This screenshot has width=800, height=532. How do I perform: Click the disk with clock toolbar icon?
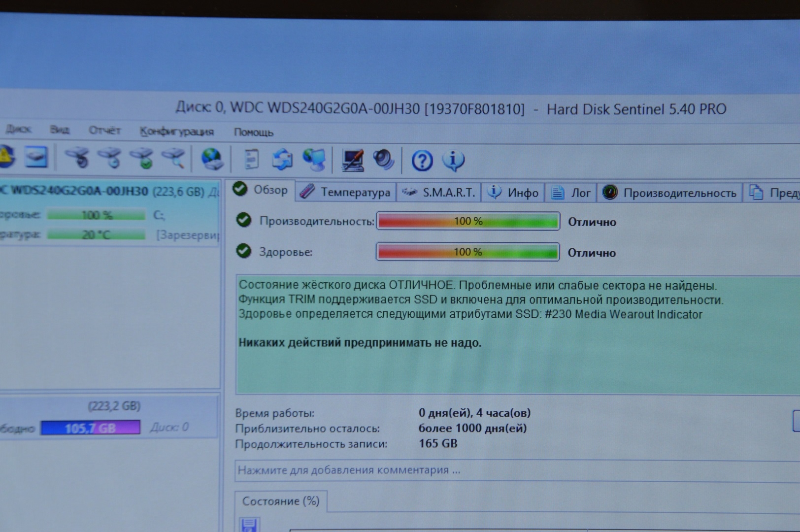110,158
